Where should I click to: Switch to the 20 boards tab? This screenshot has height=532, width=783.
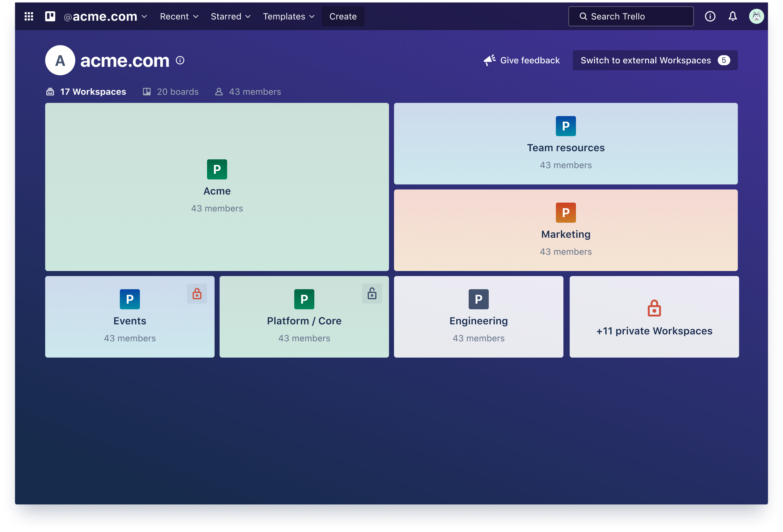coord(171,92)
